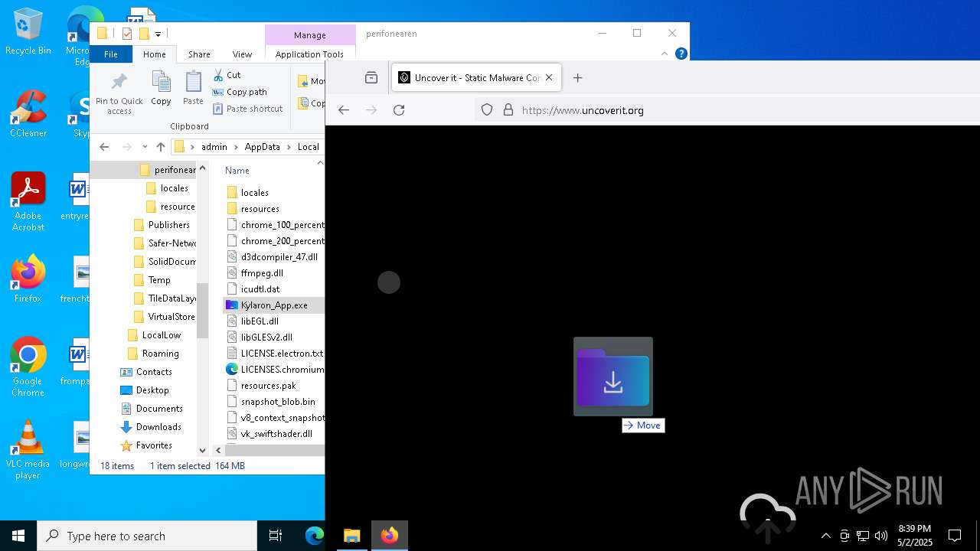Image resolution: width=980 pixels, height=551 pixels.
Task: Open the File menu tab
Action: click(x=111, y=54)
